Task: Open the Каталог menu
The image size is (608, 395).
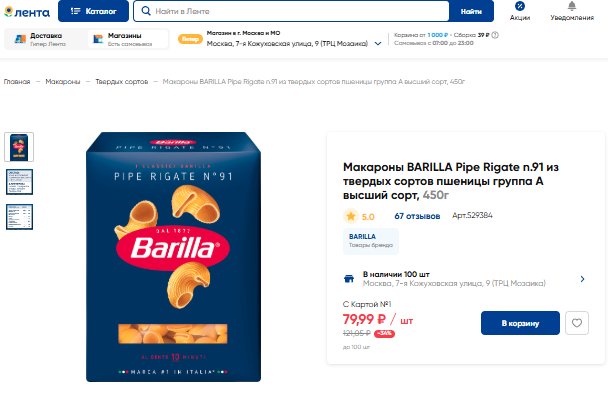Action: (x=93, y=11)
